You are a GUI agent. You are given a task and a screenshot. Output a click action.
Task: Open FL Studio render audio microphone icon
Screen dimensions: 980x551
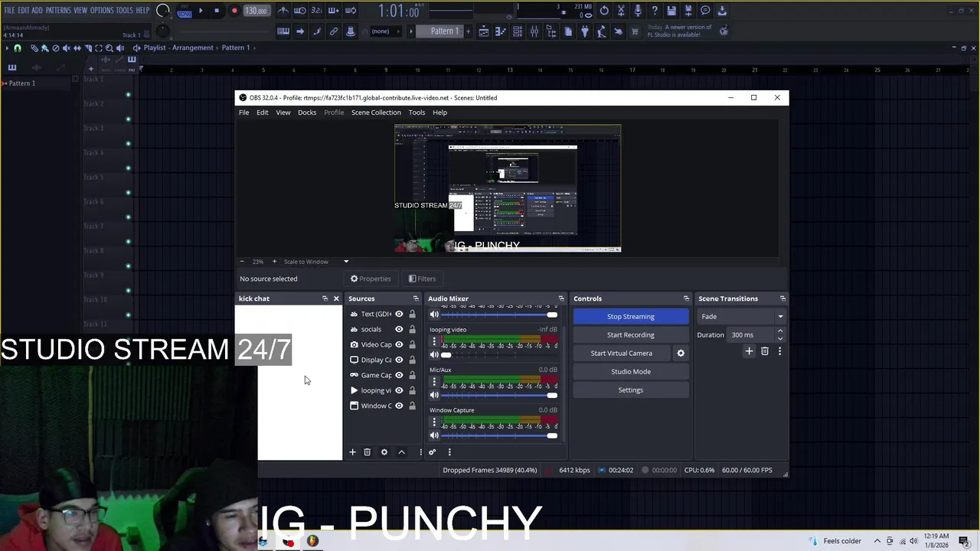tap(638, 11)
